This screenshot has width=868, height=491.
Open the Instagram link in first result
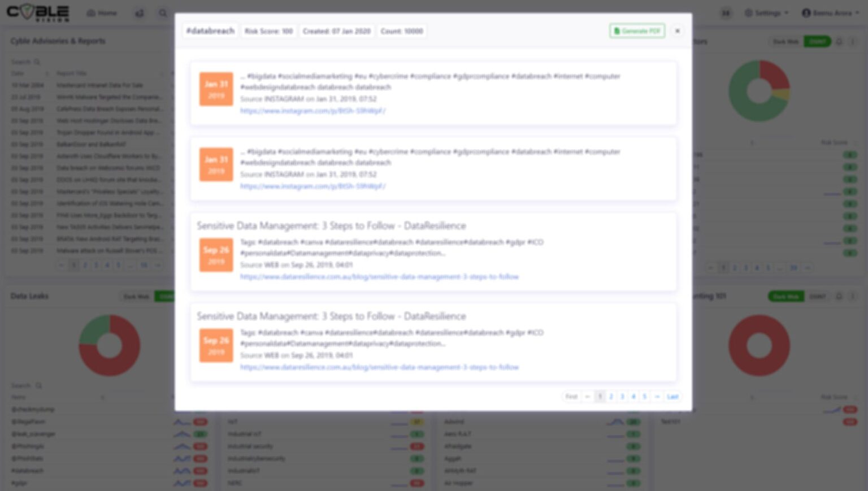point(313,111)
